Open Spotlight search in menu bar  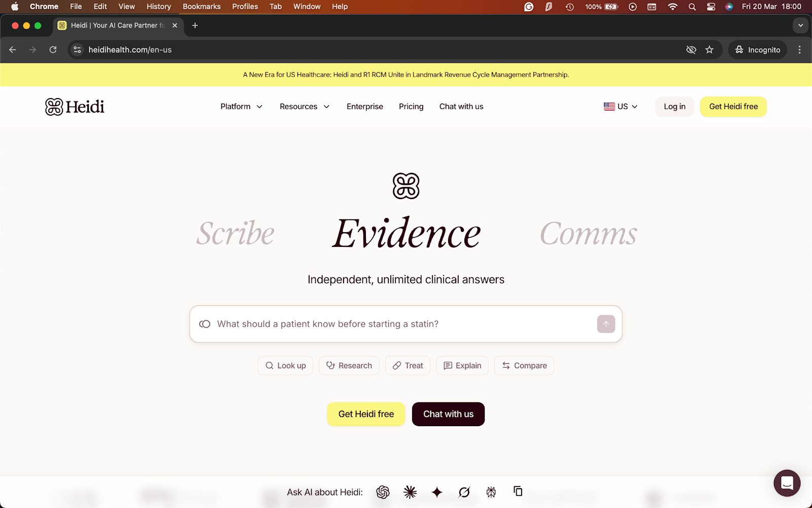pos(692,7)
